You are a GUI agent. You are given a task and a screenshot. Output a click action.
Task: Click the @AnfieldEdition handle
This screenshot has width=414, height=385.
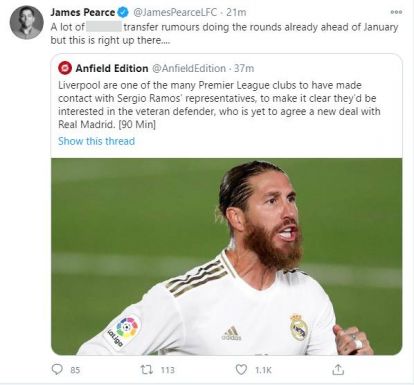(x=189, y=68)
